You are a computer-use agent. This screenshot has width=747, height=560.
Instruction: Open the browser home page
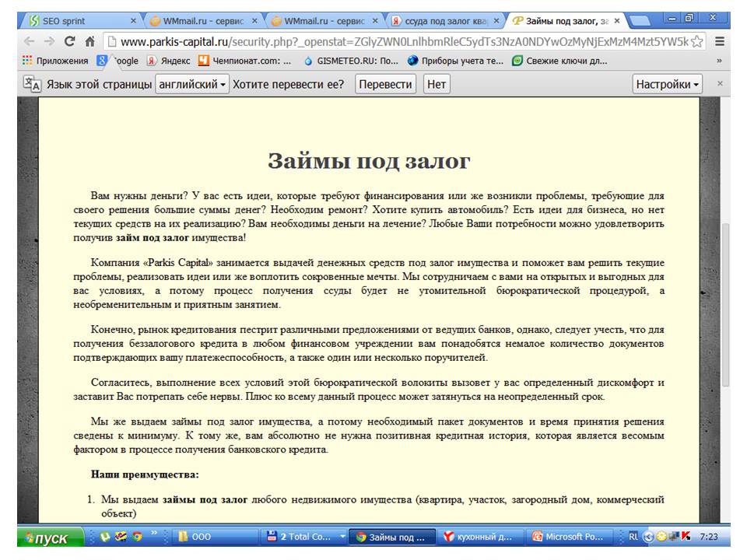coord(89,41)
